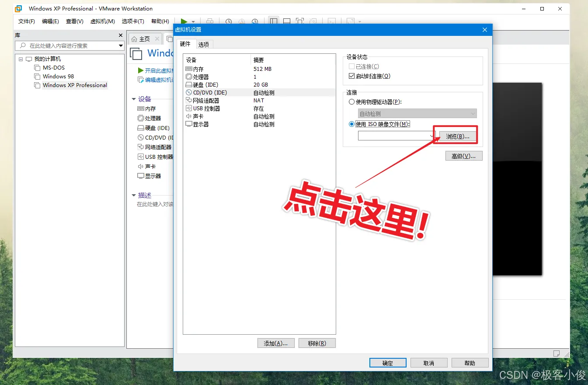Screen dimensions: 588x385
Task: Click the CD/DVD (IDE) disc icon in settings dialog
Action: pos(189,93)
